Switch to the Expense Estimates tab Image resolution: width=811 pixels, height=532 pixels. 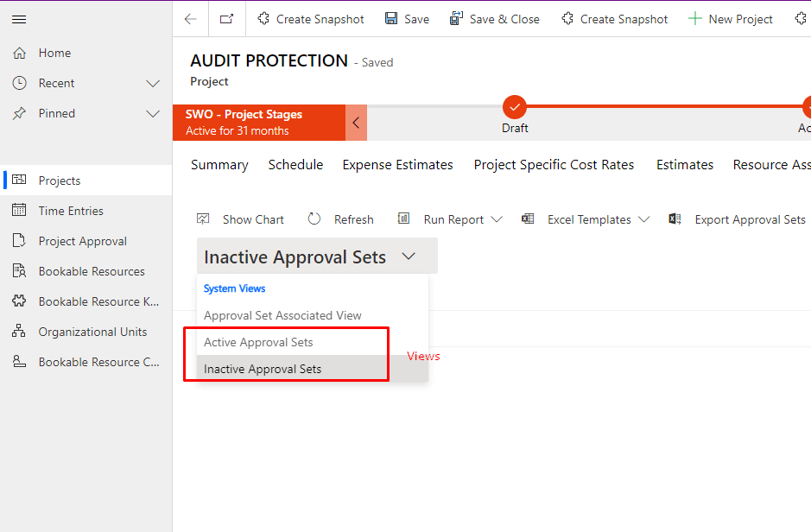point(397,165)
